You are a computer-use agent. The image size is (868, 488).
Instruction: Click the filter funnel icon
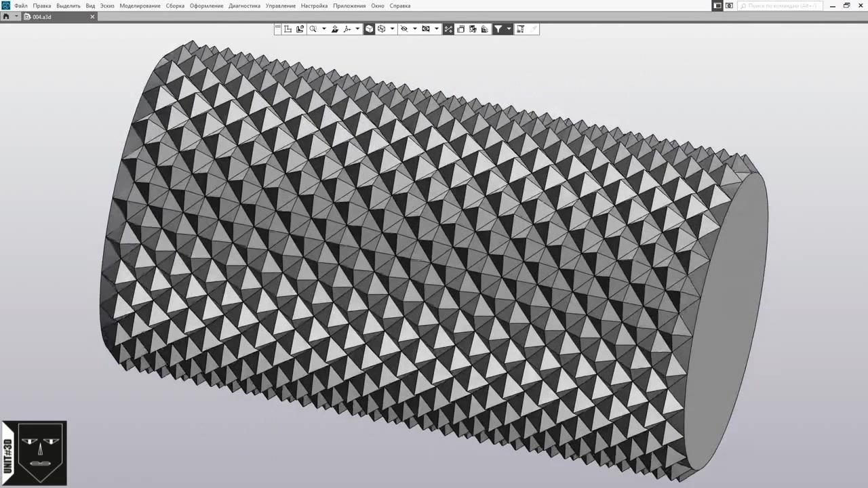[498, 29]
